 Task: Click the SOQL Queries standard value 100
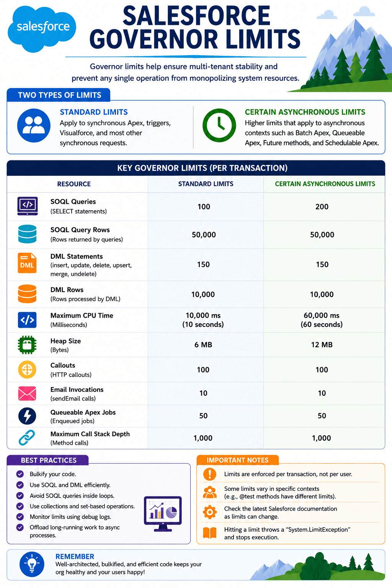tap(204, 207)
